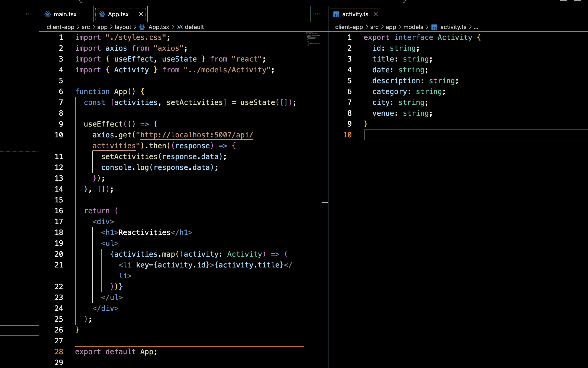Click TypeScript icon in activity.ts breadcrumb
Image resolution: width=588 pixels, height=368 pixels.
click(434, 27)
